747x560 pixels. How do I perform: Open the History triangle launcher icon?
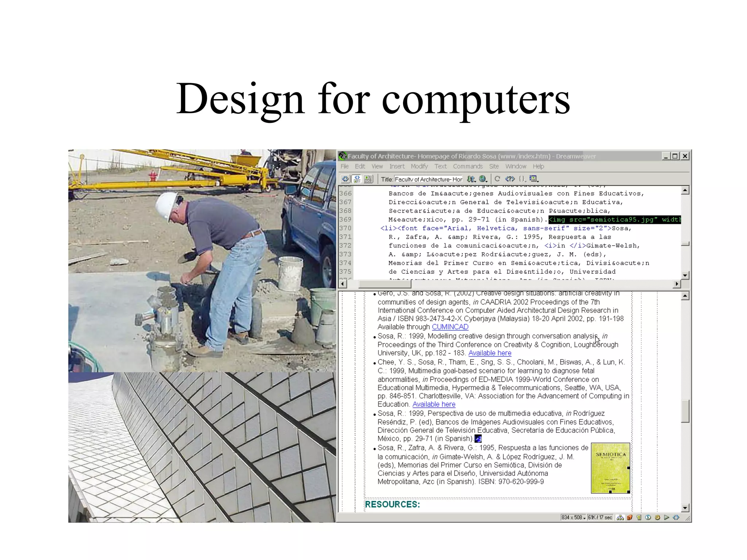click(667, 517)
